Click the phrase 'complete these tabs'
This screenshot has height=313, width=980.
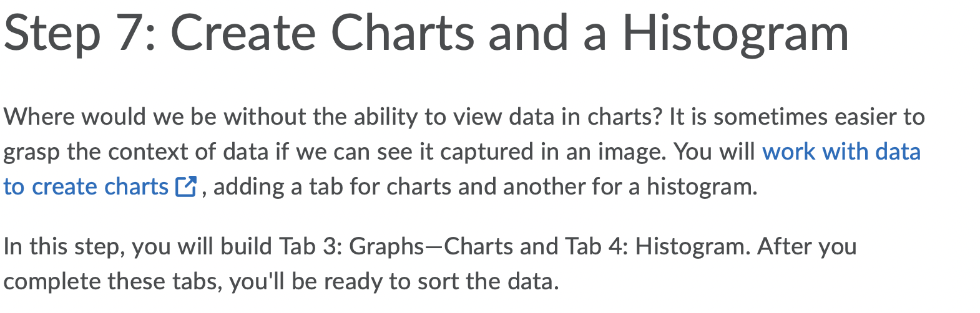pyautogui.click(x=112, y=281)
